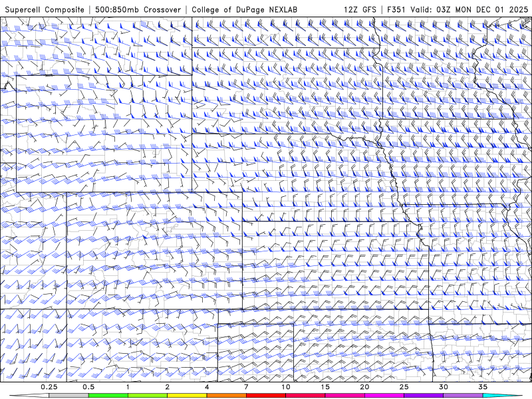Screen dimensions: 532x399
Task: Click the red 7–10 color bar segment
Action: click(266, 396)
